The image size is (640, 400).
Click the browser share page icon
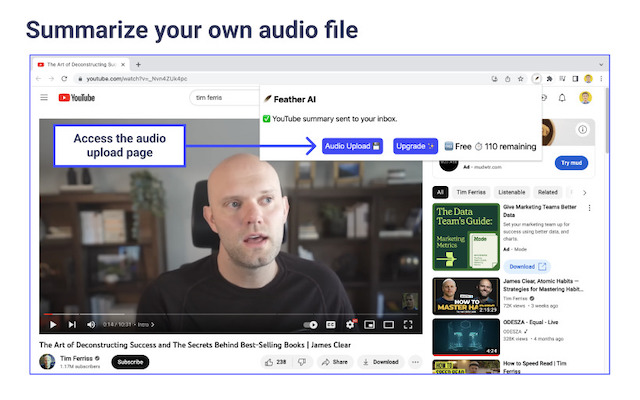pos(507,79)
